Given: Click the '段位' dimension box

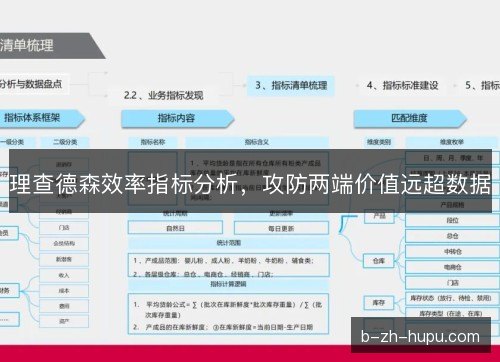Looking at the screenshot, I should click(453, 220).
